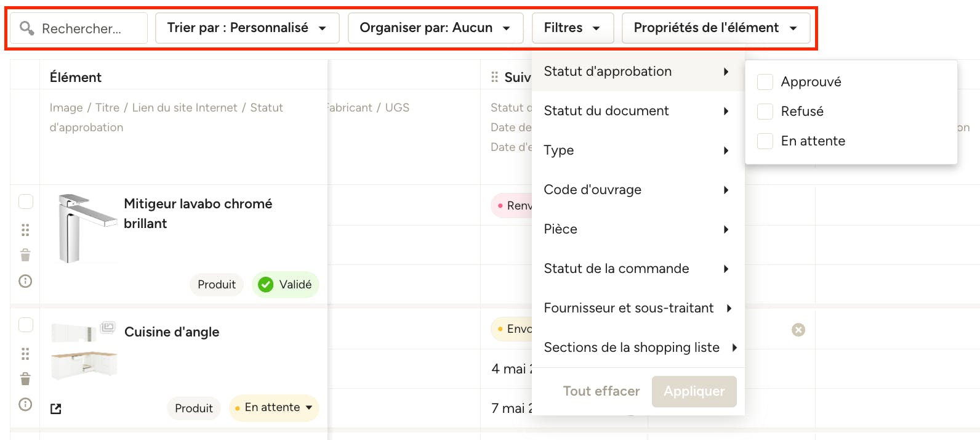
Task: Open the Trier par : Personnalisé dropdown
Action: 247,28
